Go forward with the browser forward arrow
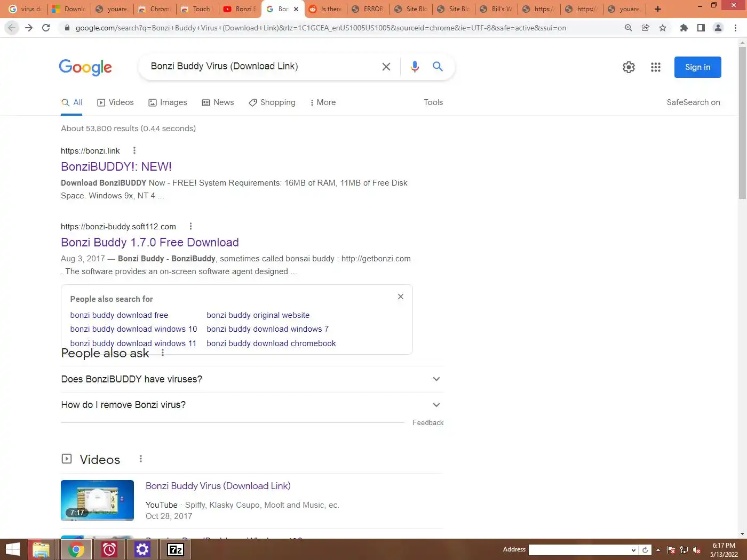 pyautogui.click(x=29, y=28)
